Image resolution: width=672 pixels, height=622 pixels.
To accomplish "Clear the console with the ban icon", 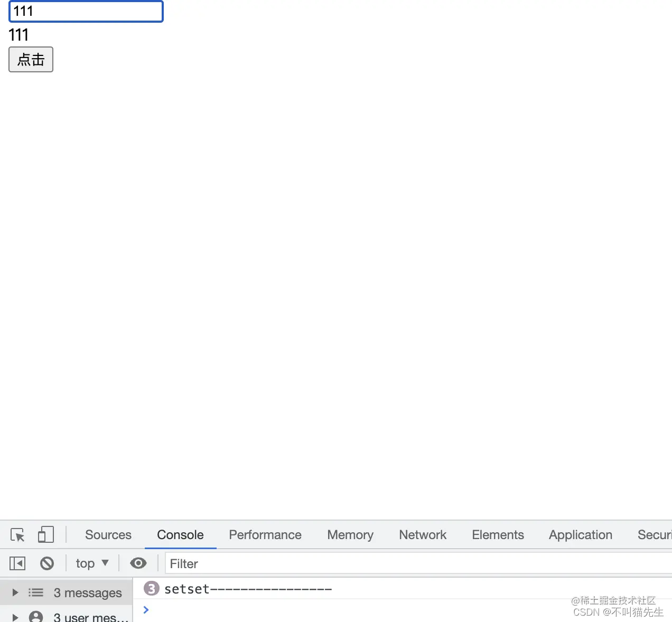I will pos(47,563).
